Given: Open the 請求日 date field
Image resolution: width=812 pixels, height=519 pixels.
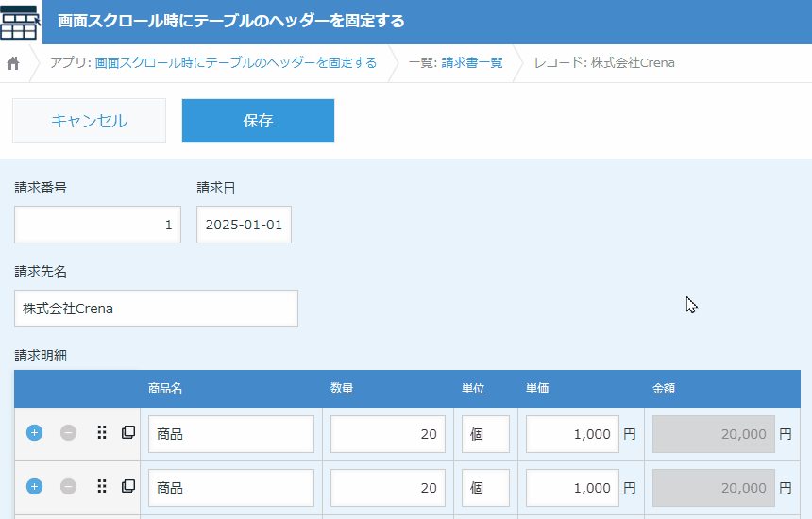Looking at the screenshot, I should tap(244, 225).
